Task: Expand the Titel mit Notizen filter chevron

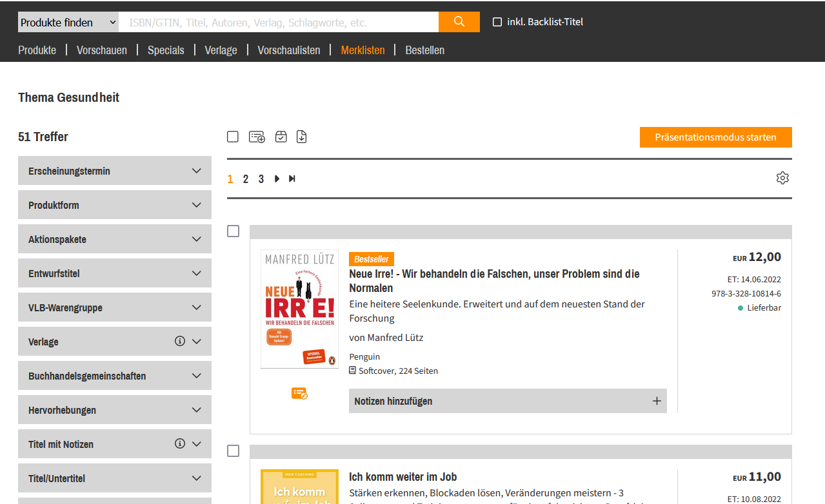Action: 197,444
